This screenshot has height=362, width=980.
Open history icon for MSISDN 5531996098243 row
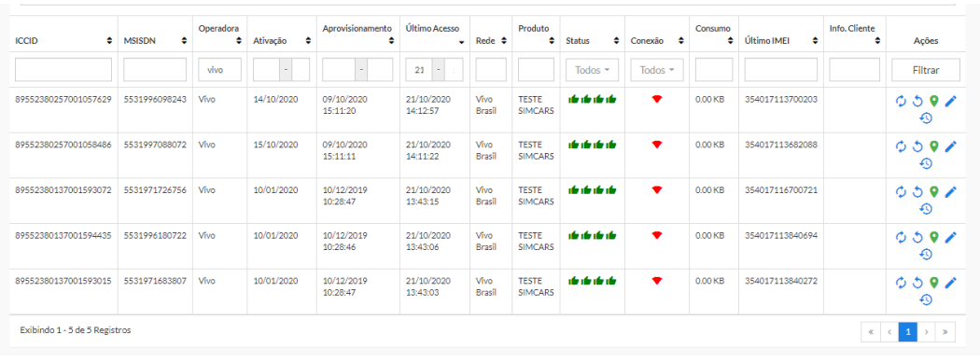click(926, 118)
